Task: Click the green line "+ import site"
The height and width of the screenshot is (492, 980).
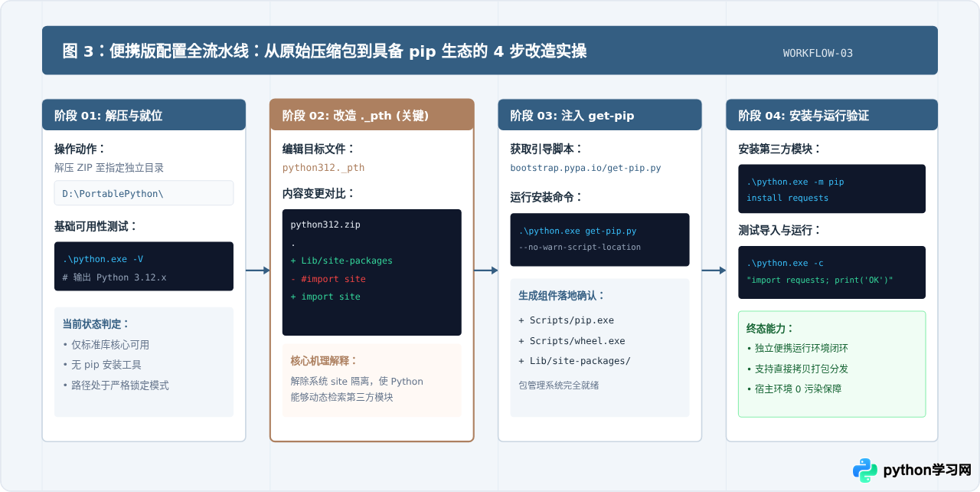Action: [x=325, y=297]
